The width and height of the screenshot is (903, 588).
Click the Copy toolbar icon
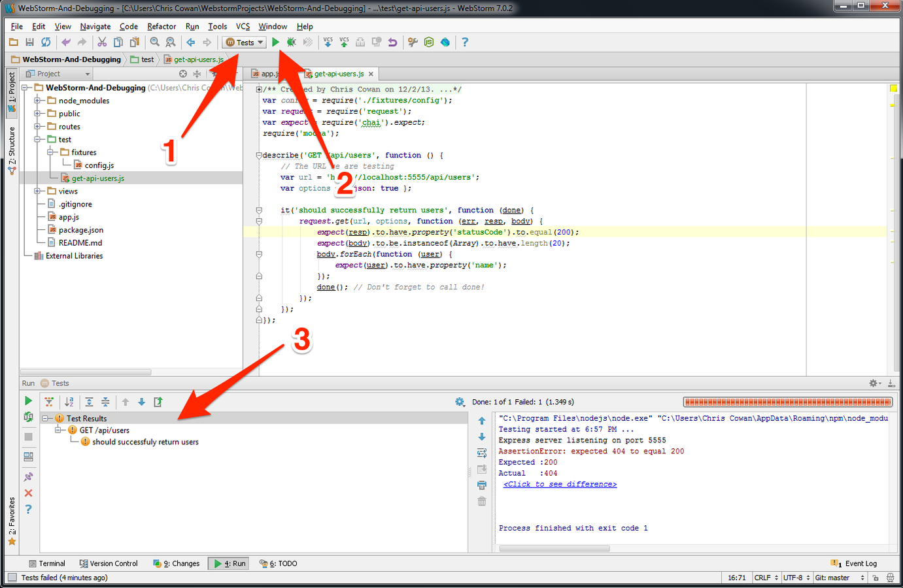[118, 42]
